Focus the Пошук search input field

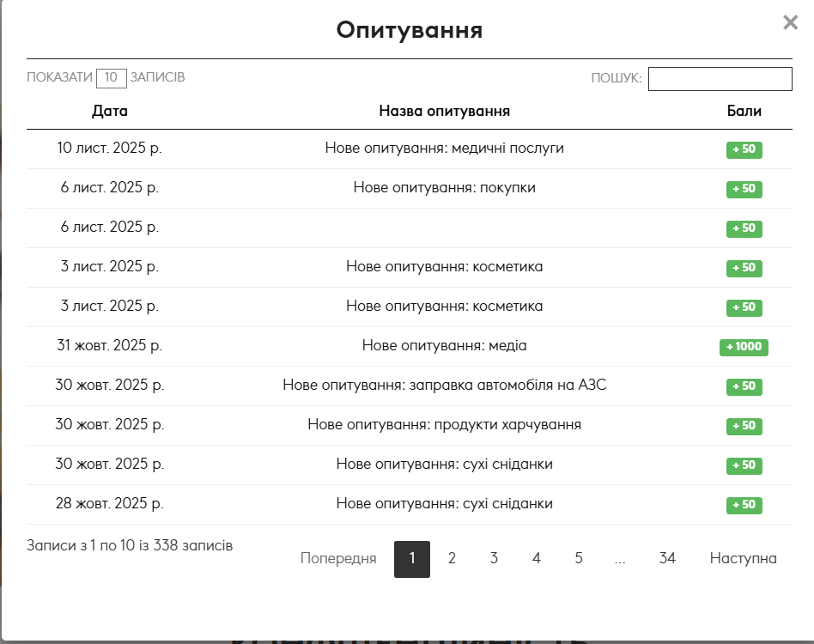tap(720, 79)
